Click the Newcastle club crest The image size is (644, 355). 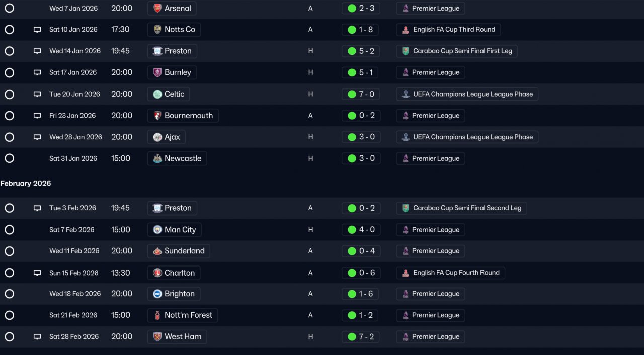(157, 158)
